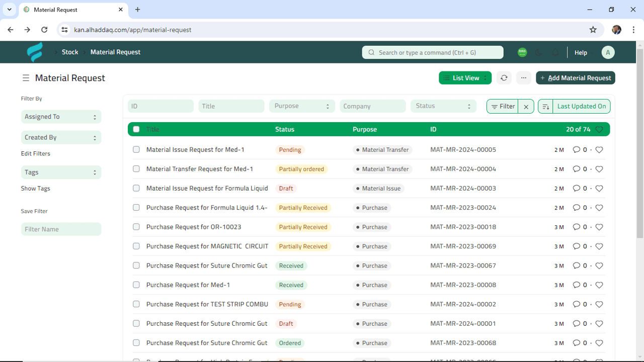Open the three-dots more options menu
Screen dimensions: 644x362
pyautogui.click(x=524, y=78)
